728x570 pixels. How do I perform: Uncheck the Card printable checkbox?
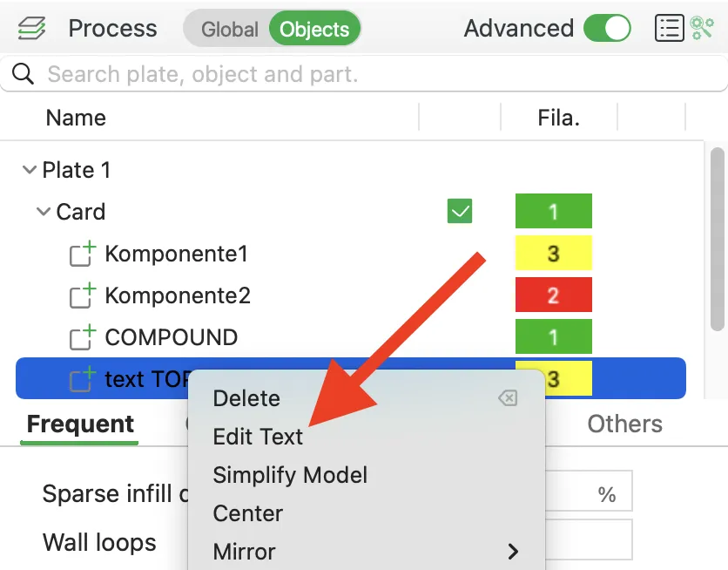pos(460,212)
